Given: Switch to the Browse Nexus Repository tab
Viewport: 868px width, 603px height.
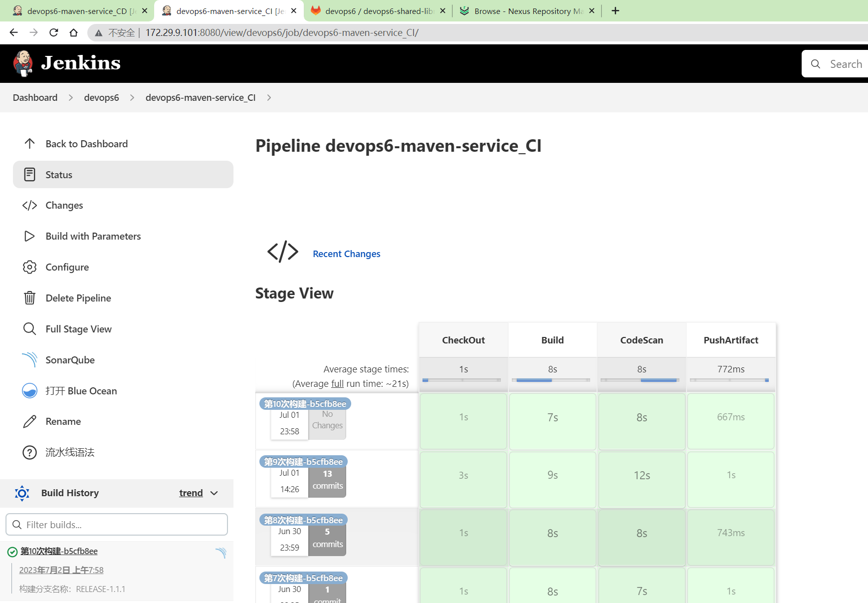Looking at the screenshot, I should (x=528, y=10).
